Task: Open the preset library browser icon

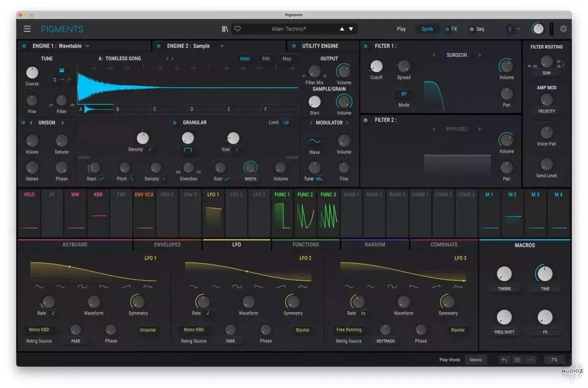Action: click(x=225, y=29)
